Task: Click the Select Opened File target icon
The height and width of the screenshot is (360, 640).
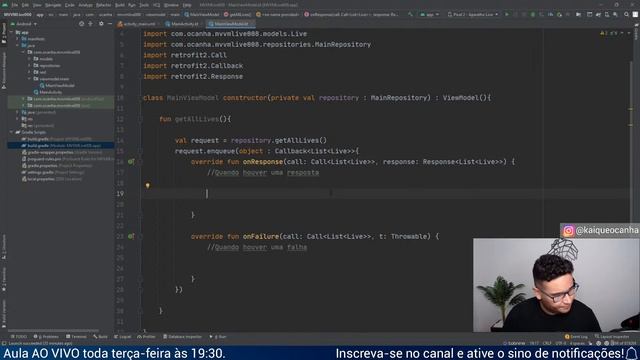Action: [81, 24]
